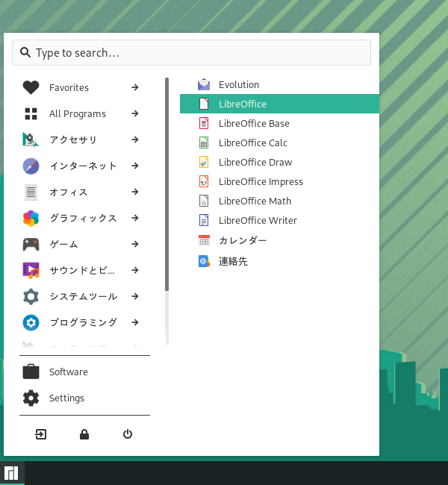448x485 pixels.
Task: Click the 連絡先 text label
Action: pos(233,261)
